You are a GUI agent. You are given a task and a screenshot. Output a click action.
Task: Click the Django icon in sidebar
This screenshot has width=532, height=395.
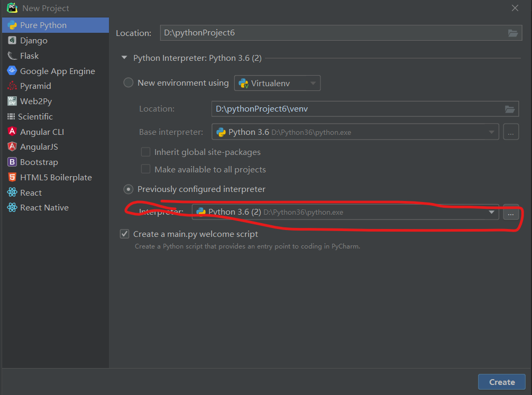[12, 40]
